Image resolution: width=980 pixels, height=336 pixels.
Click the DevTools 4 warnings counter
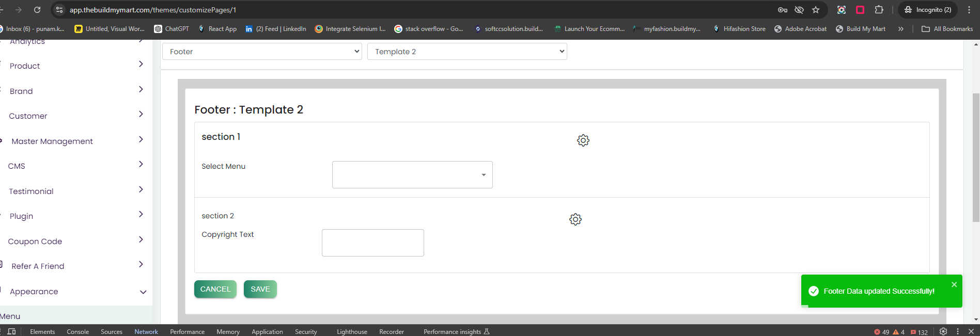click(899, 332)
